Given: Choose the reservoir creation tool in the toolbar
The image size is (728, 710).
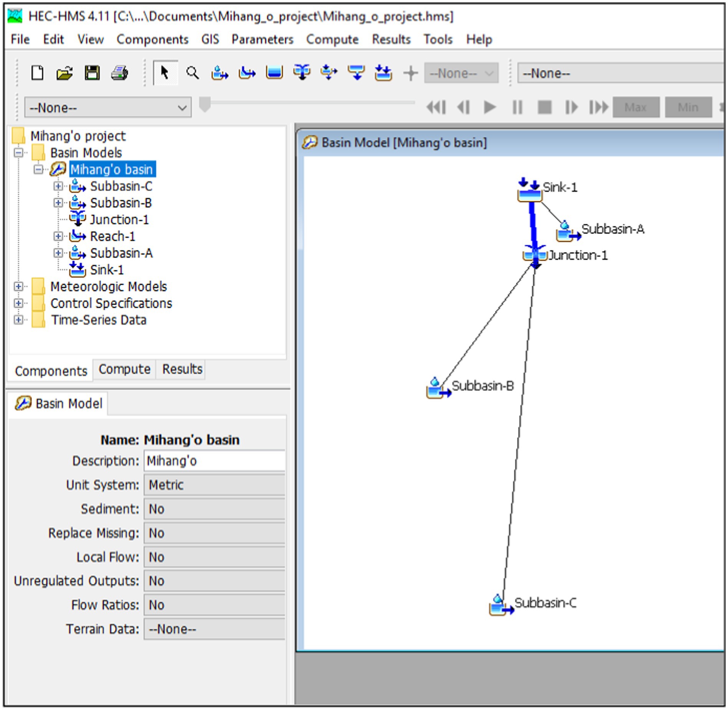Looking at the screenshot, I should click(x=274, y=72).
